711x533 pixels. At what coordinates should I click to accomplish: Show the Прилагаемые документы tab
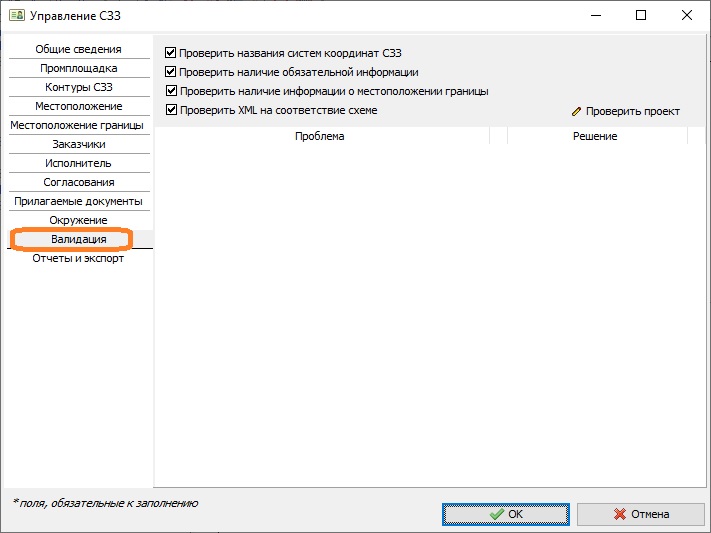(x=78, y=201)
